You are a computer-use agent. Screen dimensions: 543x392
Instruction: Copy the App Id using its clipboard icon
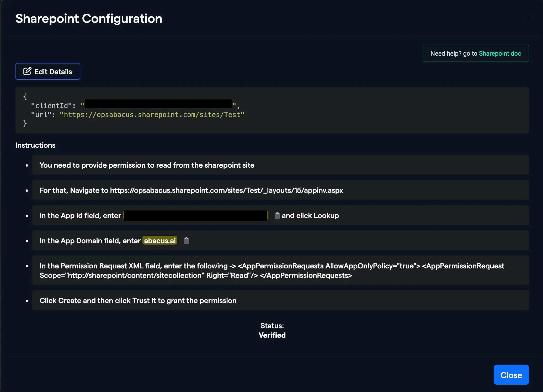[277, 215]
